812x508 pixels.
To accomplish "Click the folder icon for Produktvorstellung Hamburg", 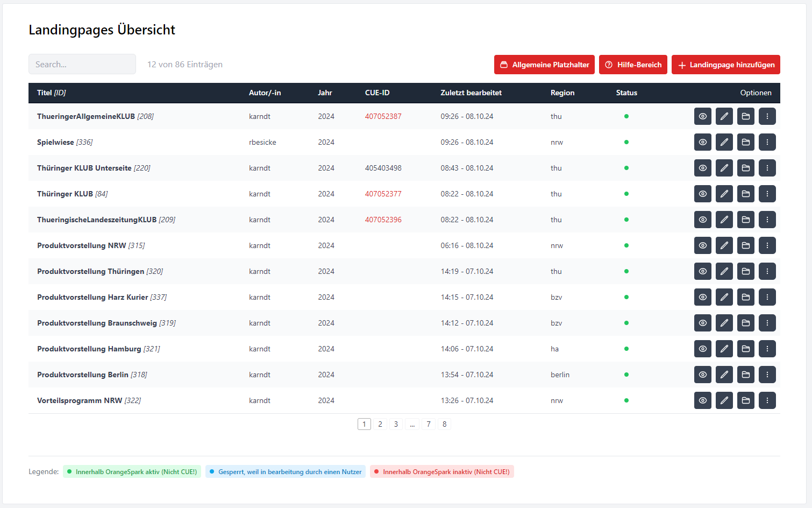I will pyautogui.click(x=745, y=349).
